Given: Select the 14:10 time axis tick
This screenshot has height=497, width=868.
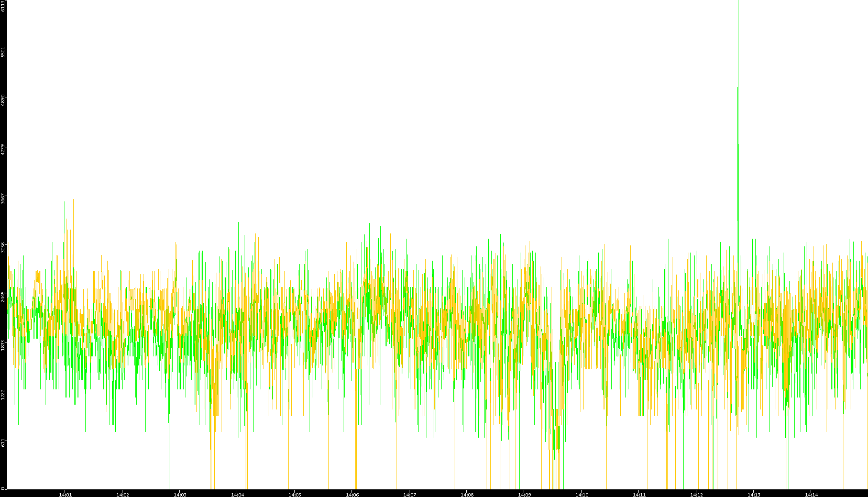Looking at the screenshot, I should [x=582, y=494].
